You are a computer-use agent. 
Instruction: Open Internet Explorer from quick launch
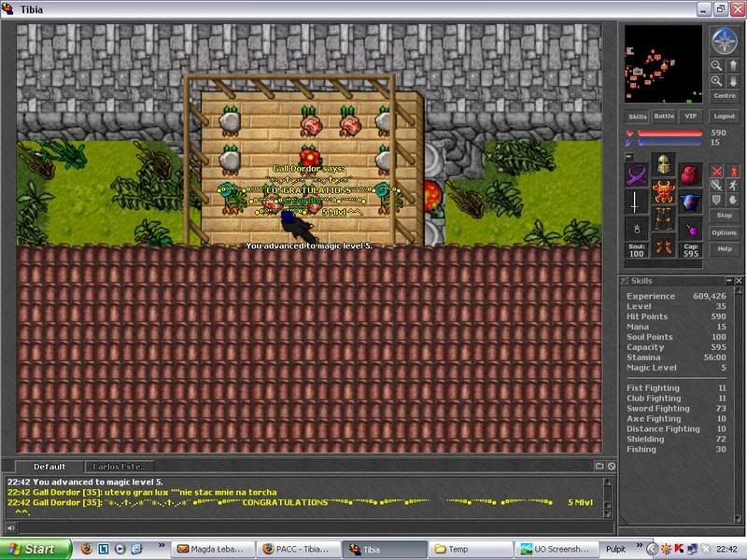pos(136,549)
